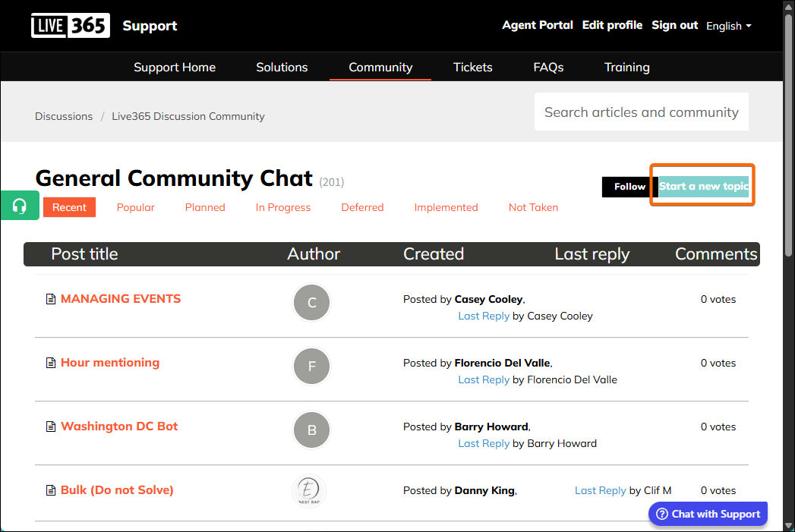
Task: Click the Follow button
Action: 629,187
